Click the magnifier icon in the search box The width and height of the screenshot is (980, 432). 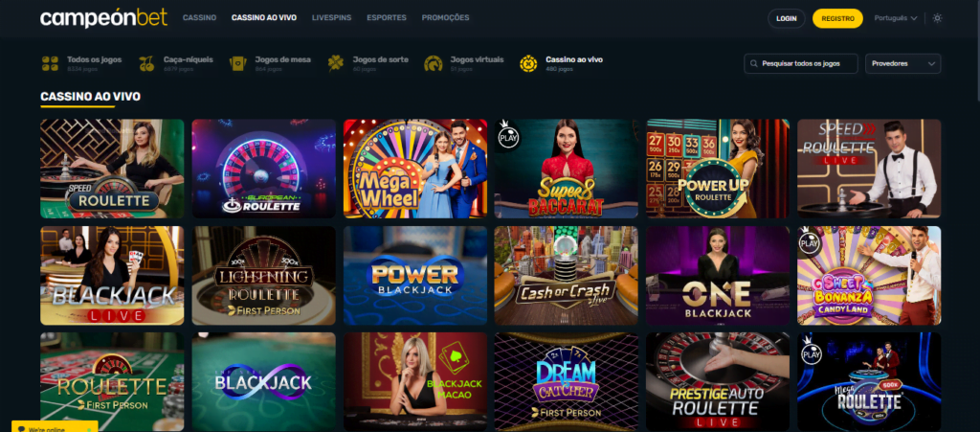coord(754,64)
